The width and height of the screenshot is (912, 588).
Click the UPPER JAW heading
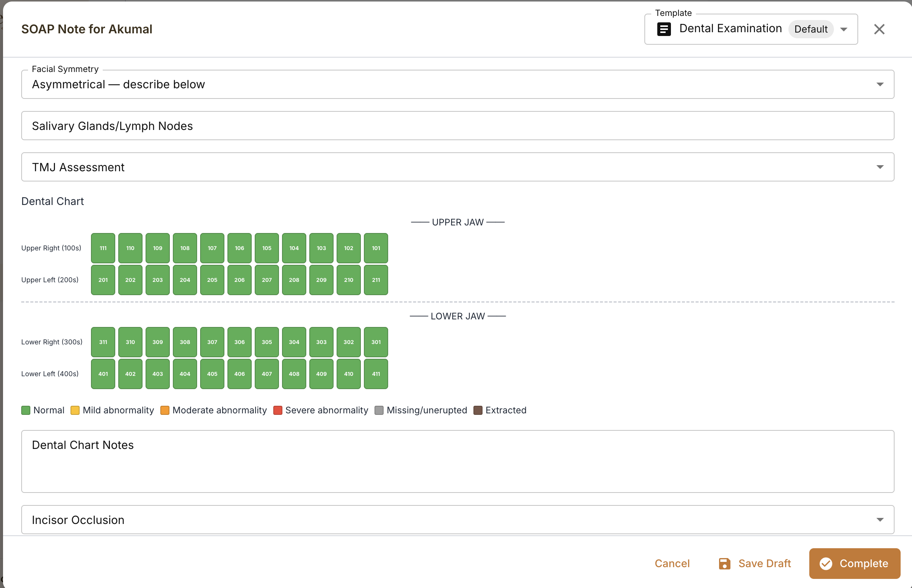(x=458, y=222)
